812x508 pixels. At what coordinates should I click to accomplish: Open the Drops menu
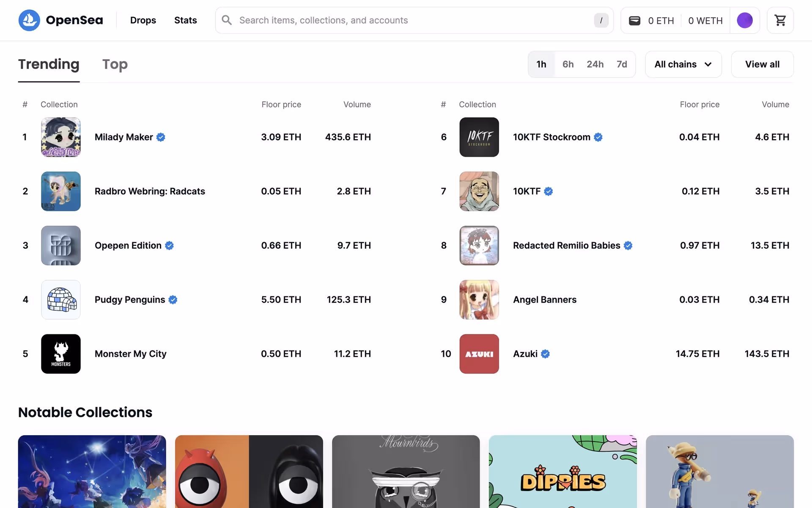143,20
